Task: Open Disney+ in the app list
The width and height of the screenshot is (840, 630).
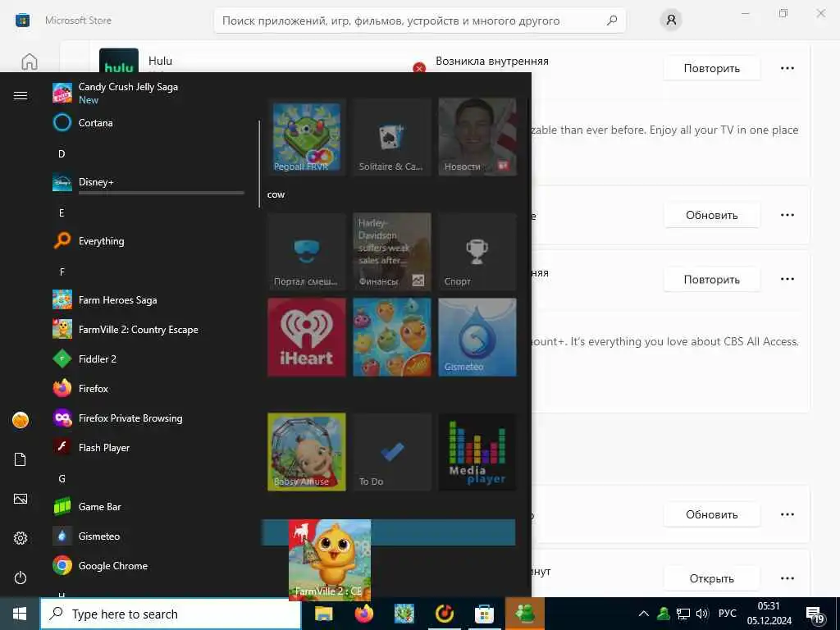Action: pos(148,182)
